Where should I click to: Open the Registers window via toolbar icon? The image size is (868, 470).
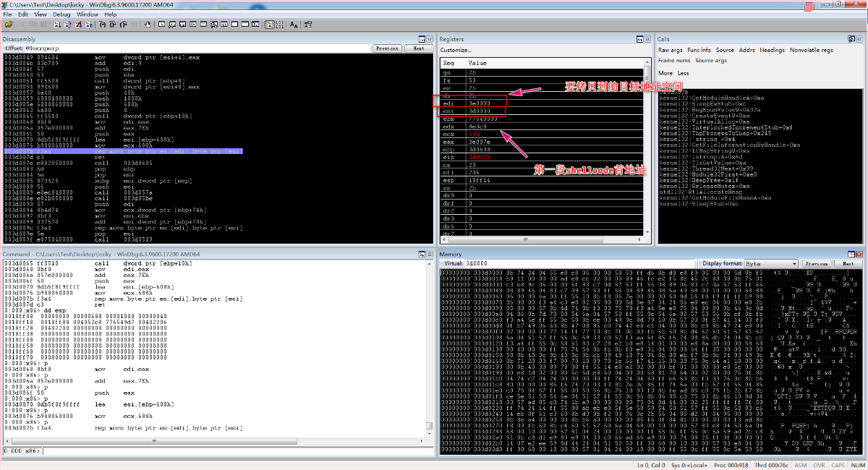[x=193, y=25]
